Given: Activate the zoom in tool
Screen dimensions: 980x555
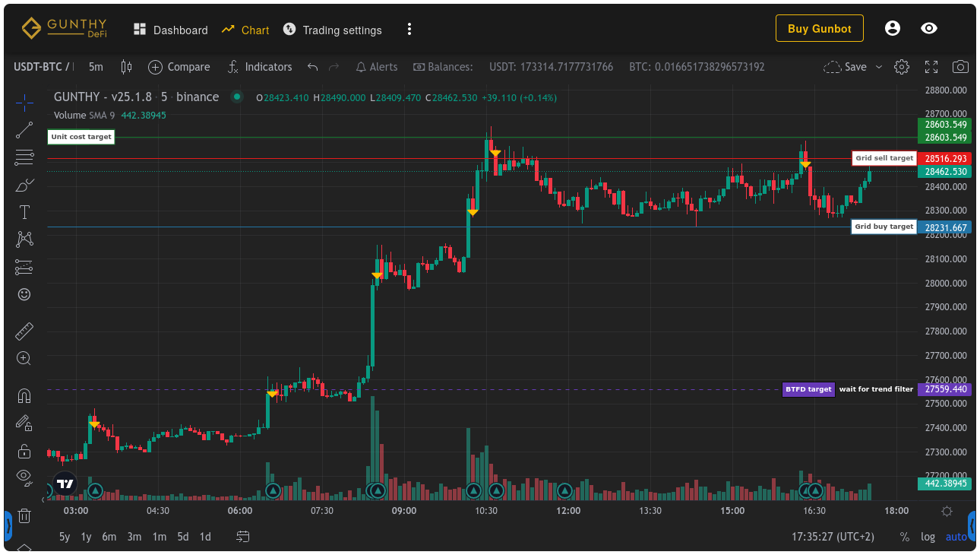Looking at the screenshot, I should 24,358.
